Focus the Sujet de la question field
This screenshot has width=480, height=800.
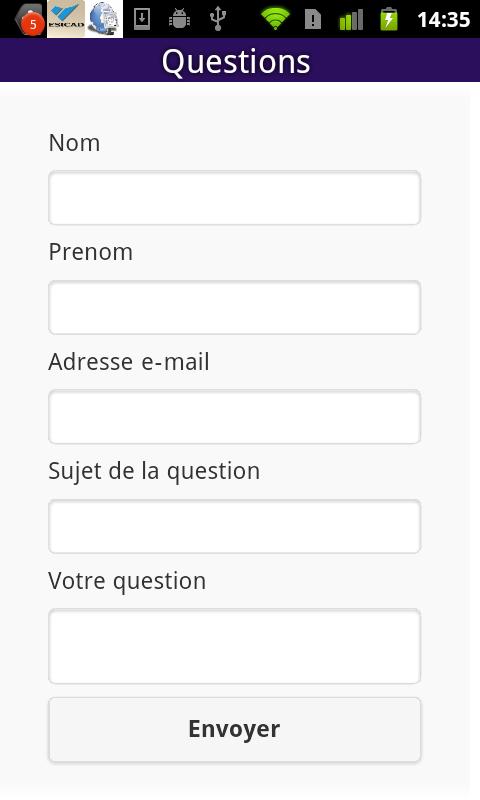(x=235, y=527)
